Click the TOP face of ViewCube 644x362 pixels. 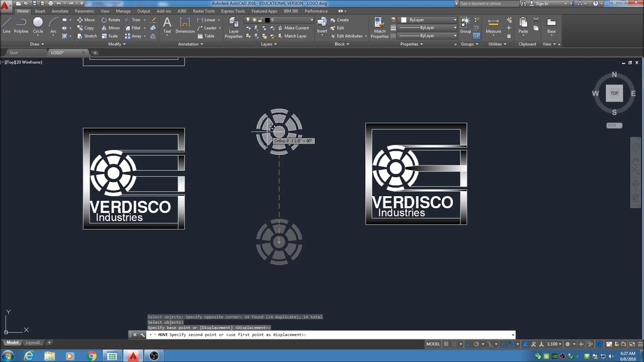pos(614,93)
